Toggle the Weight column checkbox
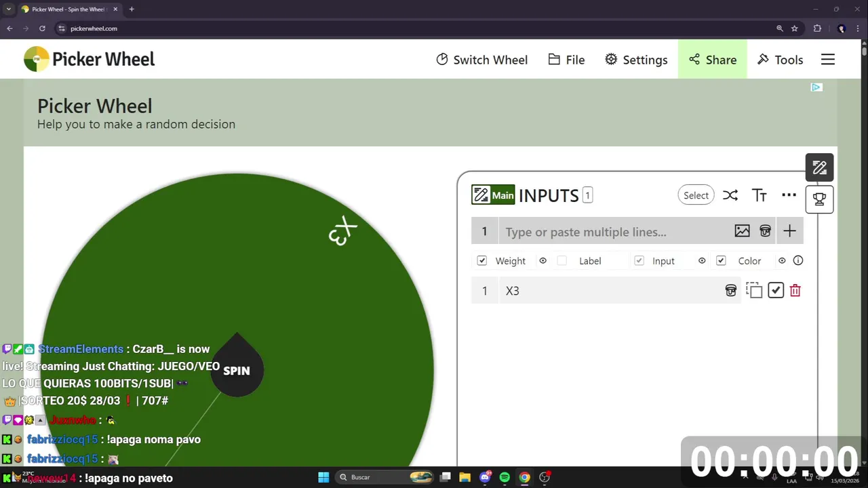Image resolution: width=868 pixels, height=488 pixels. [482, 260]
